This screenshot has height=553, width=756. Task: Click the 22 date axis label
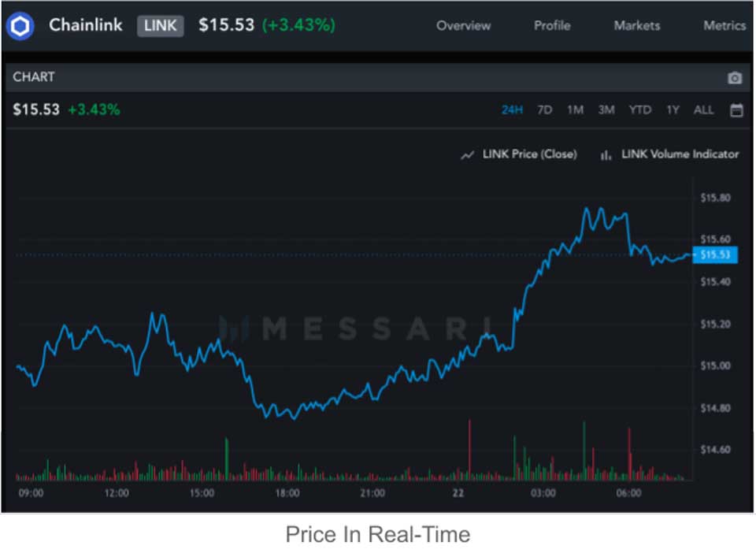458,493
